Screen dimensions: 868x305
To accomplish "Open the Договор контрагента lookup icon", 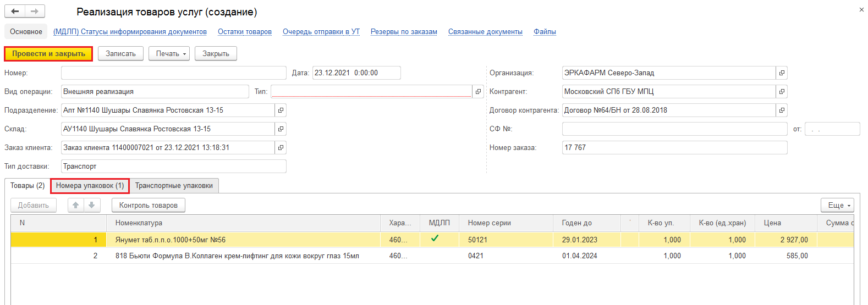I will point(782,110).
